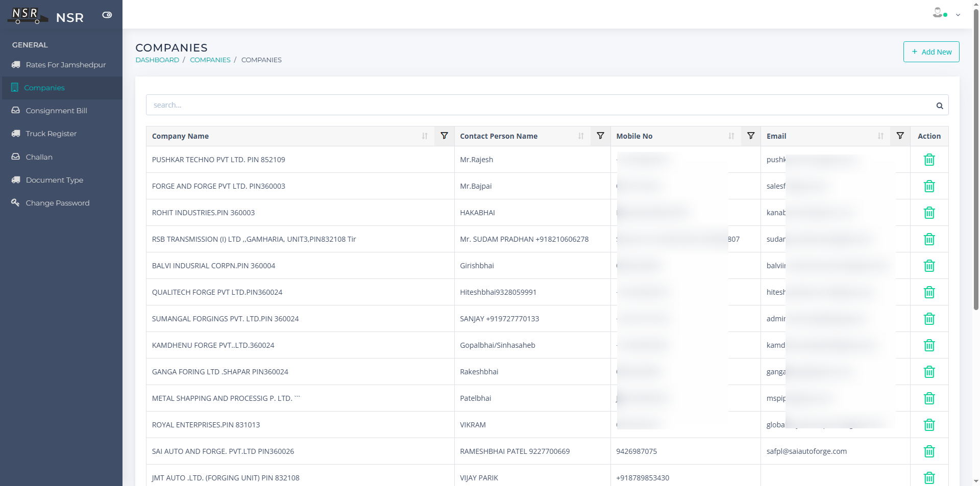Screen dimensions: 980x486
Task: Select contact HAKABHAI cell
Action: [x=532, y=213]
